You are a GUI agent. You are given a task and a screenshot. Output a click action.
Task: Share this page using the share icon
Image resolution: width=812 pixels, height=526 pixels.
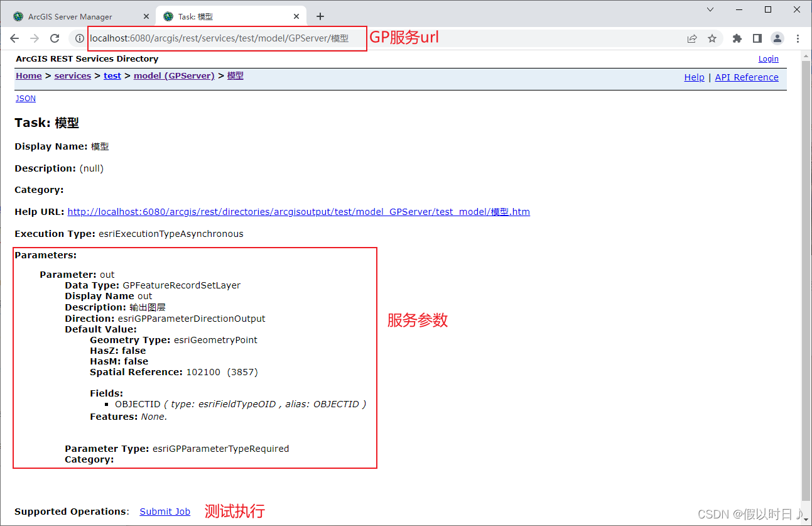click(692, 38)
